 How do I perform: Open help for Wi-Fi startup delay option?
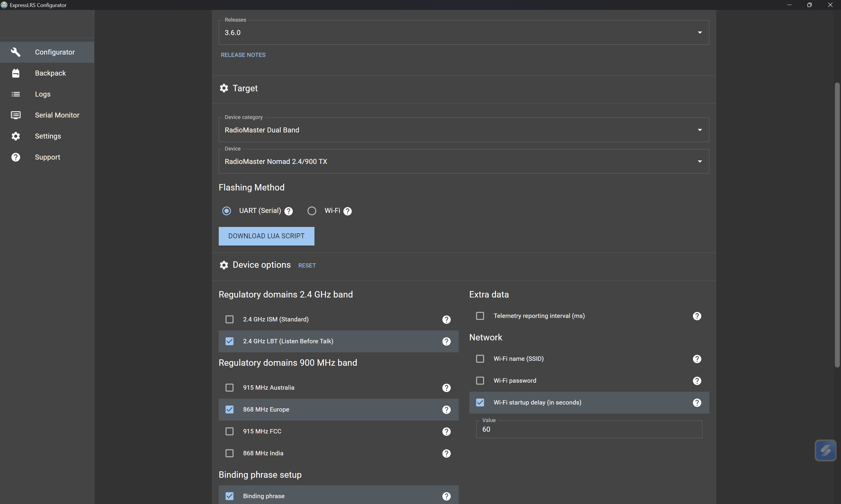pyautogui.click(x=697, y=402)
